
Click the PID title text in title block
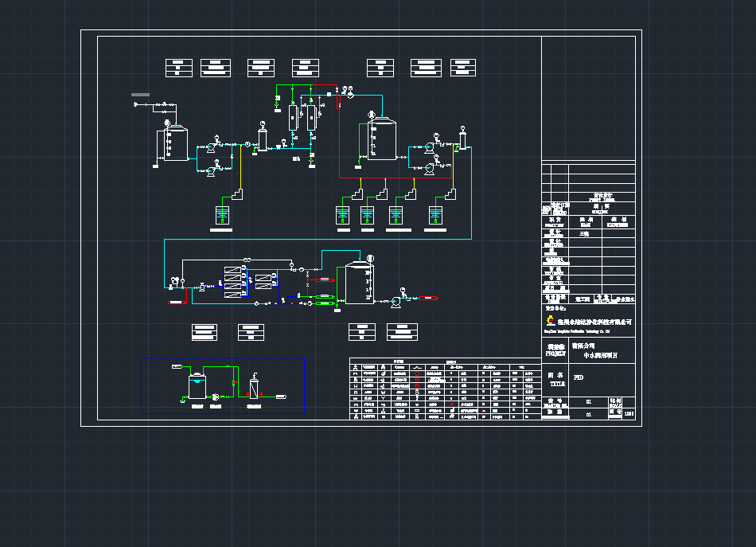tap(579, 377)
